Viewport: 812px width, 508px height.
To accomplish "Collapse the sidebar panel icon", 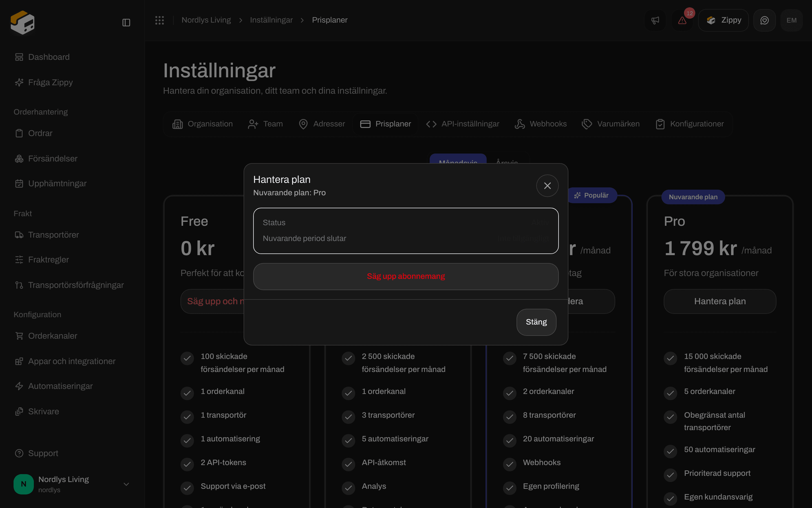I will pos(126,23).
